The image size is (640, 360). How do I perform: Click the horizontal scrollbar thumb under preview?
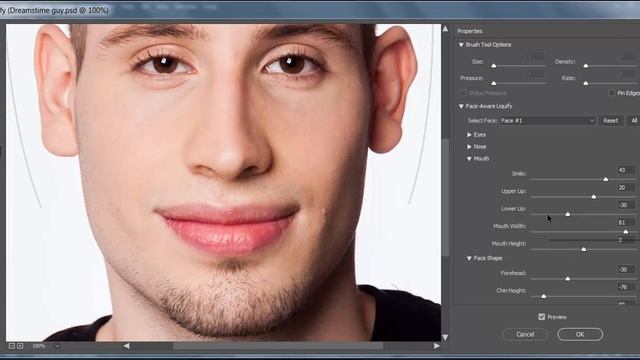pyautogui.click(x=278, y=346)
